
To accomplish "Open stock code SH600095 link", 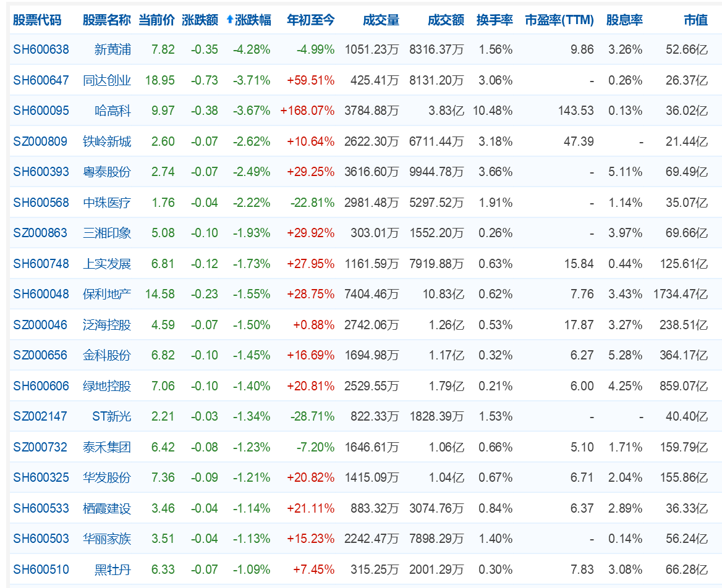I will 41,111.
